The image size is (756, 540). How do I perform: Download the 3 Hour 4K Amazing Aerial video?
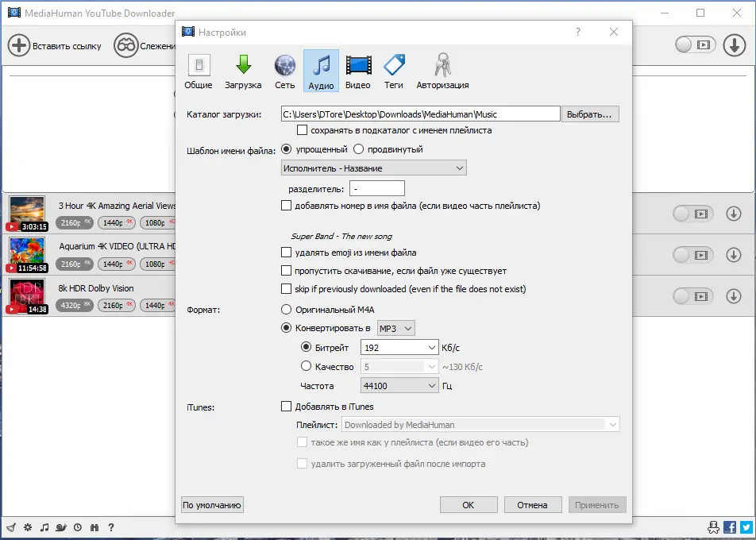pyautogui.click(x=733, y=214)
